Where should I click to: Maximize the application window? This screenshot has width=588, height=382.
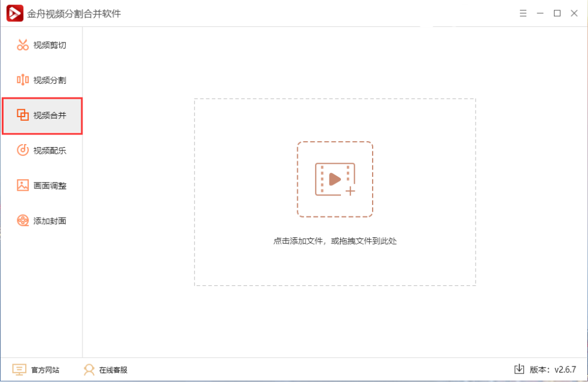click(x=557, y=13)
